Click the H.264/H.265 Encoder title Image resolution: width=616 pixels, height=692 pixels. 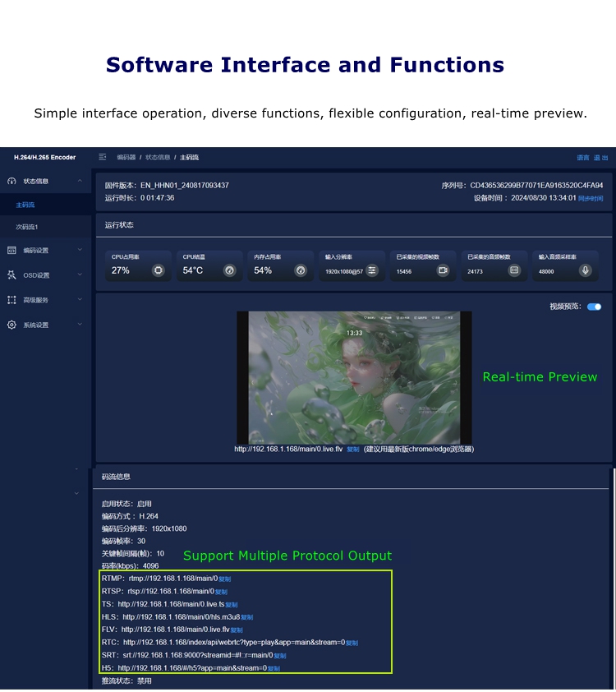point(44,158)
